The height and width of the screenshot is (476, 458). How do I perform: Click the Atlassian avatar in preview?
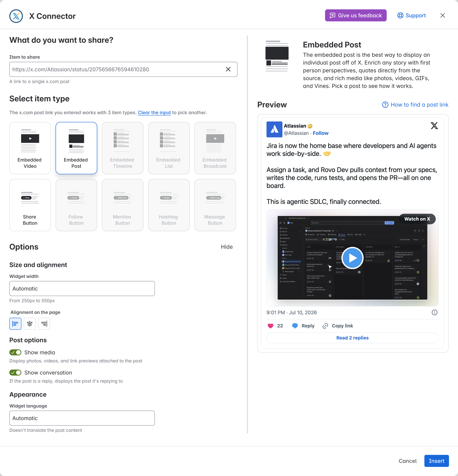click(x=274, y=129)
